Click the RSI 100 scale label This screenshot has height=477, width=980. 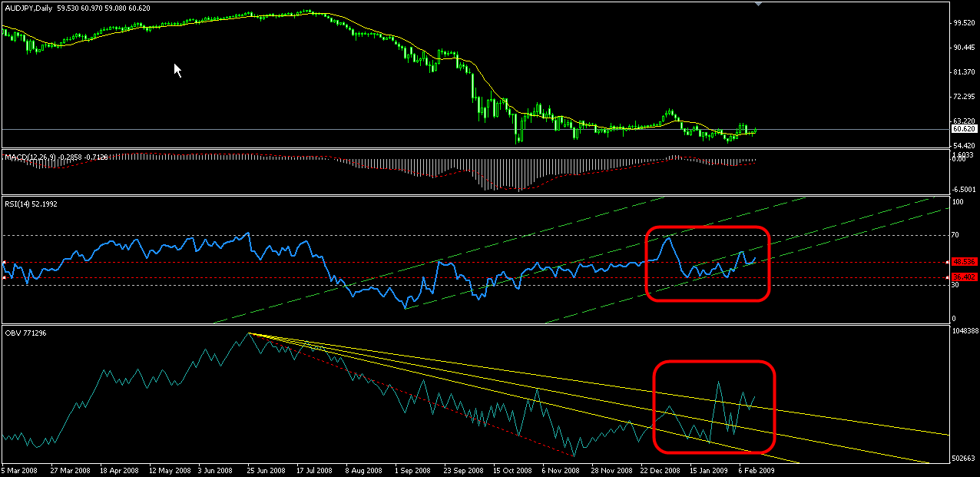pos(958,201)
